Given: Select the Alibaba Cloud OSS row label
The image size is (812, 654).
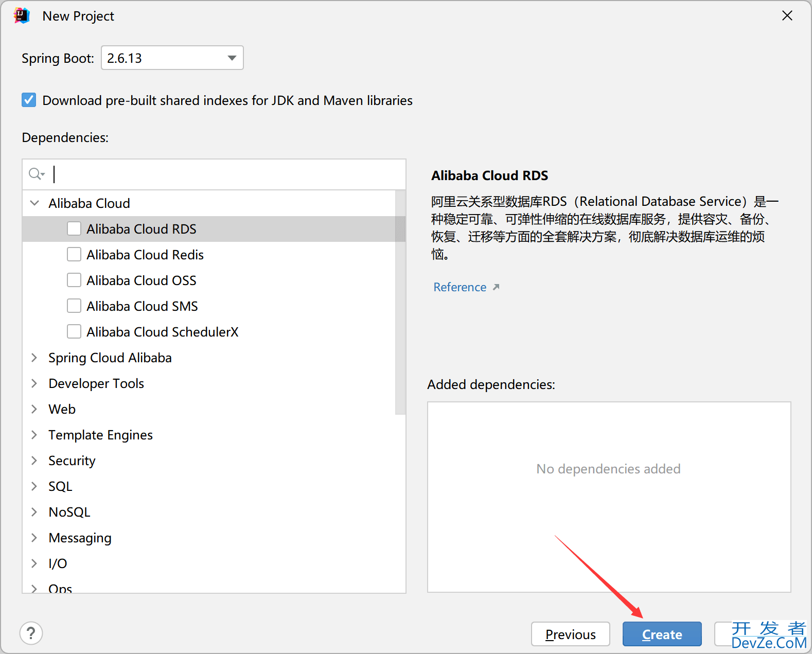Looking at the screenshot, I should (142, 280).
